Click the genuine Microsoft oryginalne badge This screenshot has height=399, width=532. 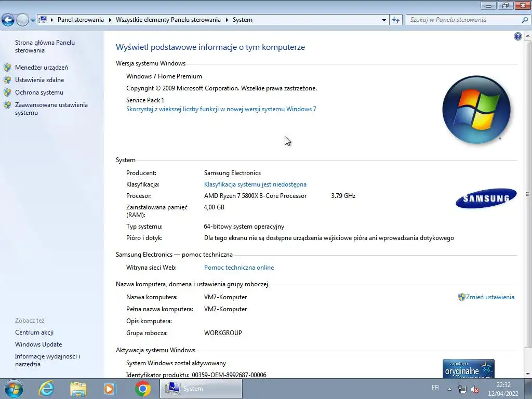click(x=468, y=369)
